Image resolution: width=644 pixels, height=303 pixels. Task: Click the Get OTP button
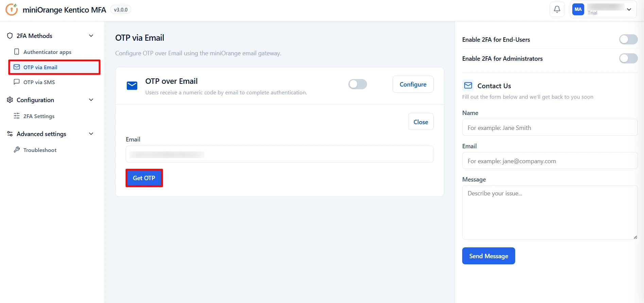pos(144,178)
